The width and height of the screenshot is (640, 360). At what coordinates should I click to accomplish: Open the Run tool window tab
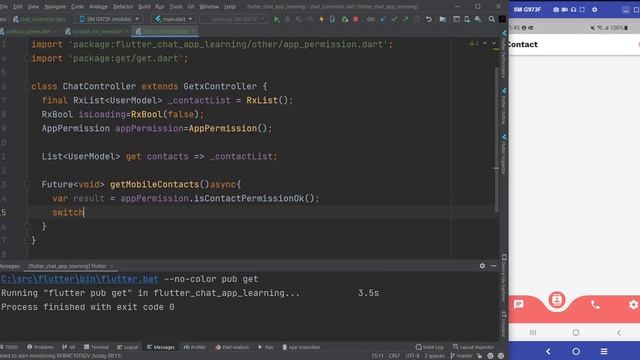[x=266, y=347]
